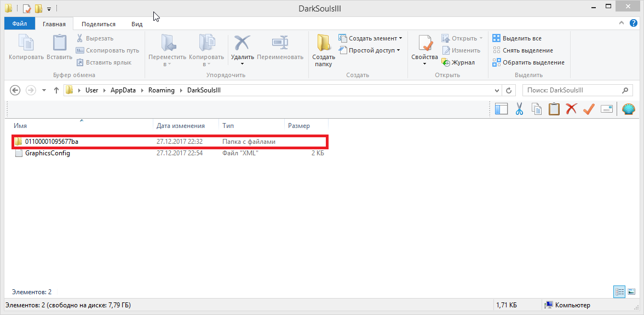This screenshot has height=315, width=644.
Task: Open the File (Файл) tab
Action: [19, 24]
